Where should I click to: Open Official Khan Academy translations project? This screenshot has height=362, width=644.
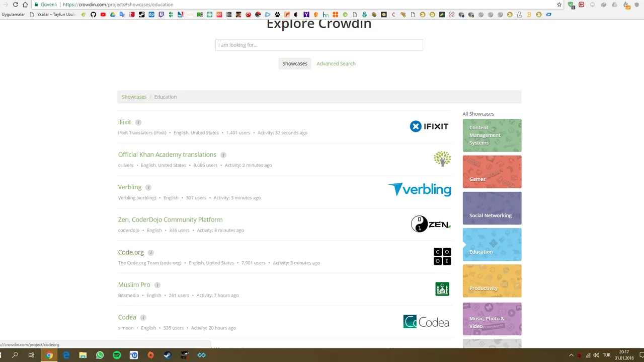pyautogui.click(x=167, y=155)
